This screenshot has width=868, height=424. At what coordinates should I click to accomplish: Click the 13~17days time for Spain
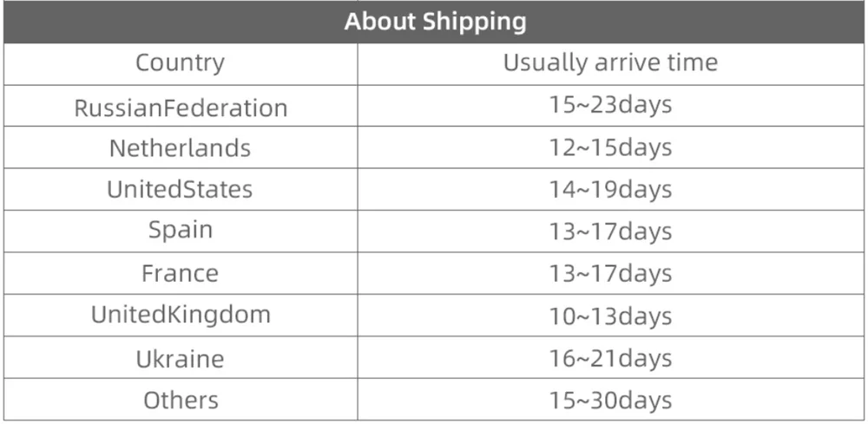tap(610, 232)
